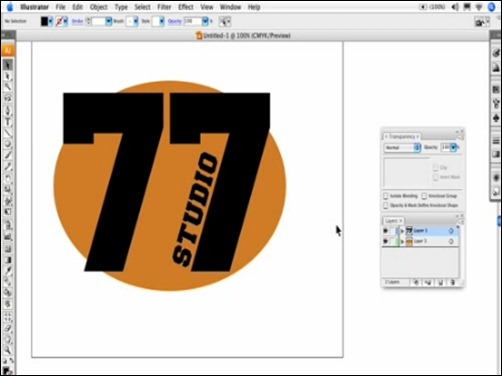Open the Normal blending mode dropdown

(x=402, y=147)
